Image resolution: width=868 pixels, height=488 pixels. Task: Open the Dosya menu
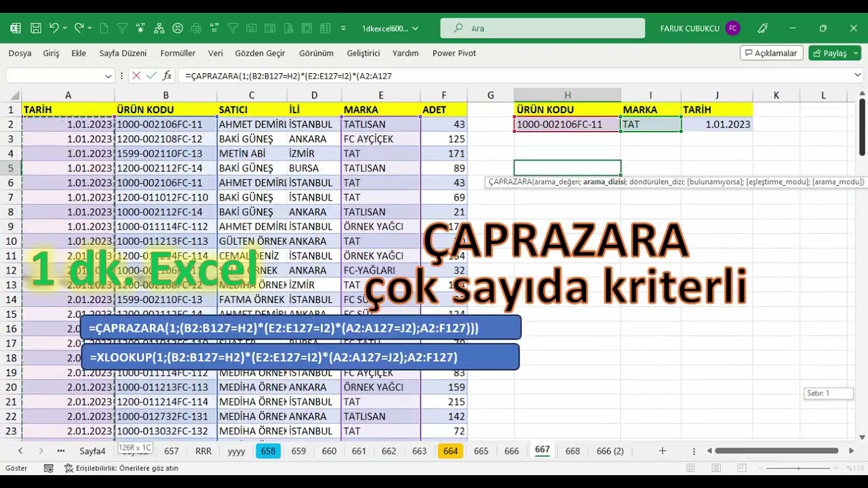20,53
